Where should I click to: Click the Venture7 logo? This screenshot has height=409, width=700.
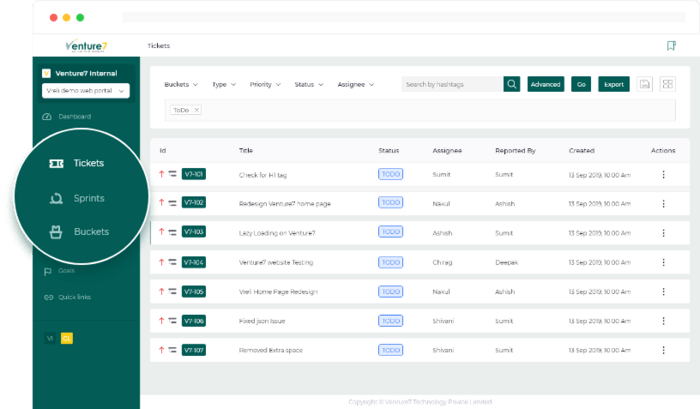coord(86,46)
